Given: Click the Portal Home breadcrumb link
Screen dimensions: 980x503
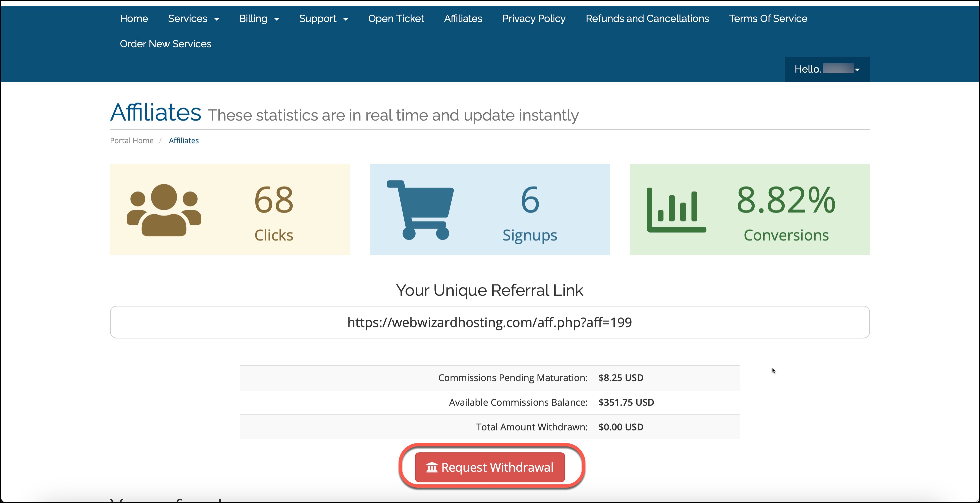Looking at the screenshot, I should pos(132,141).
